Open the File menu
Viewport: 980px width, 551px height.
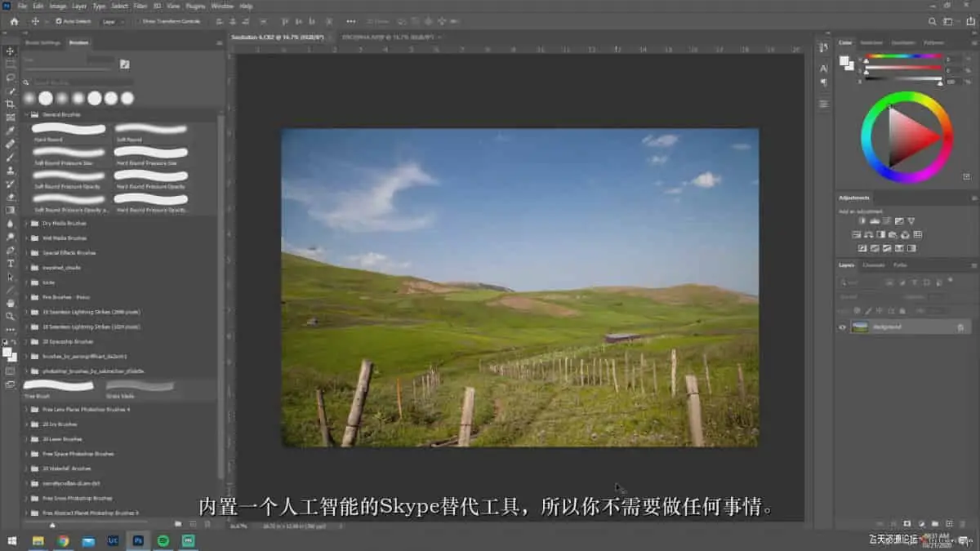pos(22,6)
